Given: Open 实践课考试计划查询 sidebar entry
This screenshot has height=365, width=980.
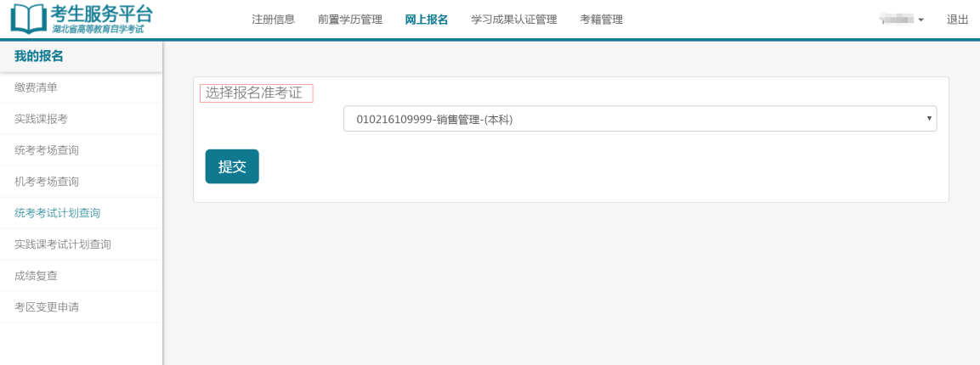Looking at the screenshot, I should 63,244.
